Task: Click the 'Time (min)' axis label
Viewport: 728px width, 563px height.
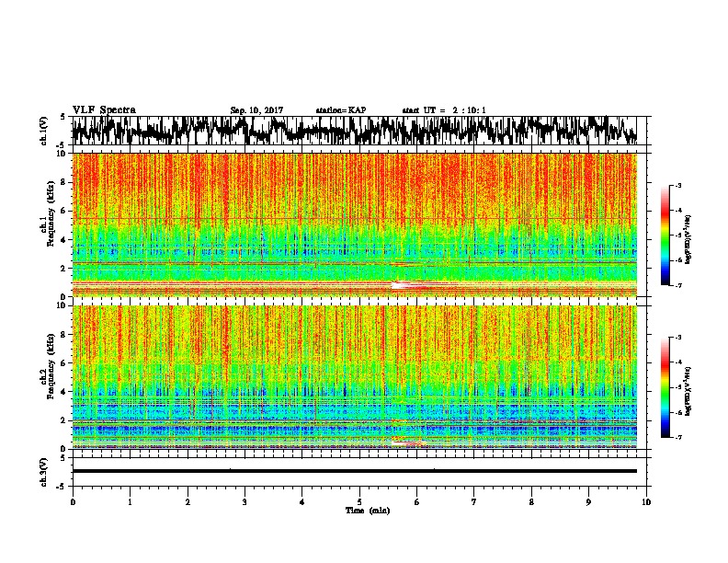Action: (x=368, y=511)
